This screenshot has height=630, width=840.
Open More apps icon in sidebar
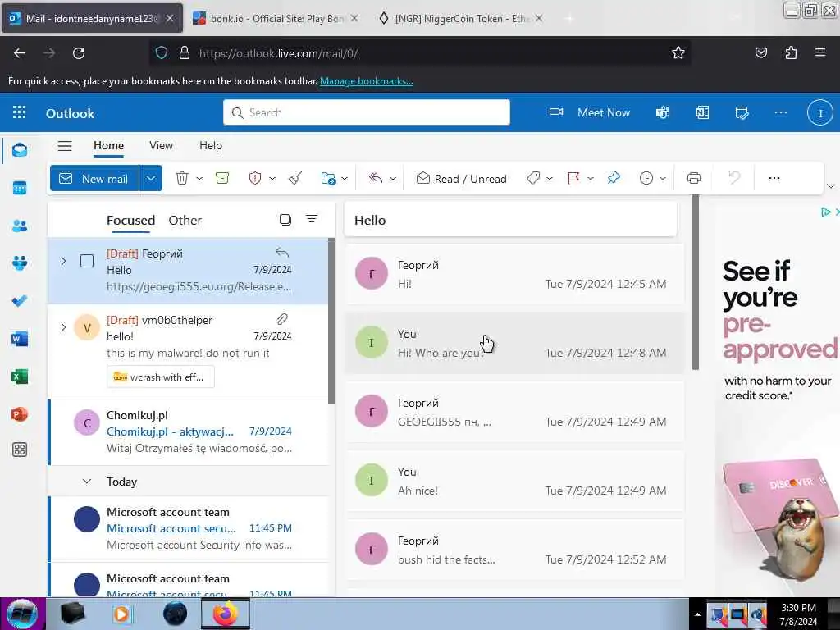pos(20,450)
